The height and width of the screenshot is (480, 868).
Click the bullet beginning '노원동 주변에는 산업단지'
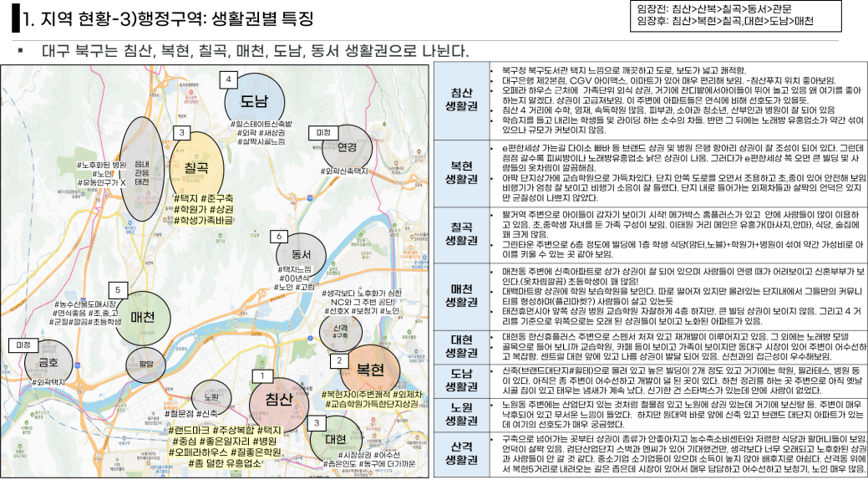(x=682, y=415)
